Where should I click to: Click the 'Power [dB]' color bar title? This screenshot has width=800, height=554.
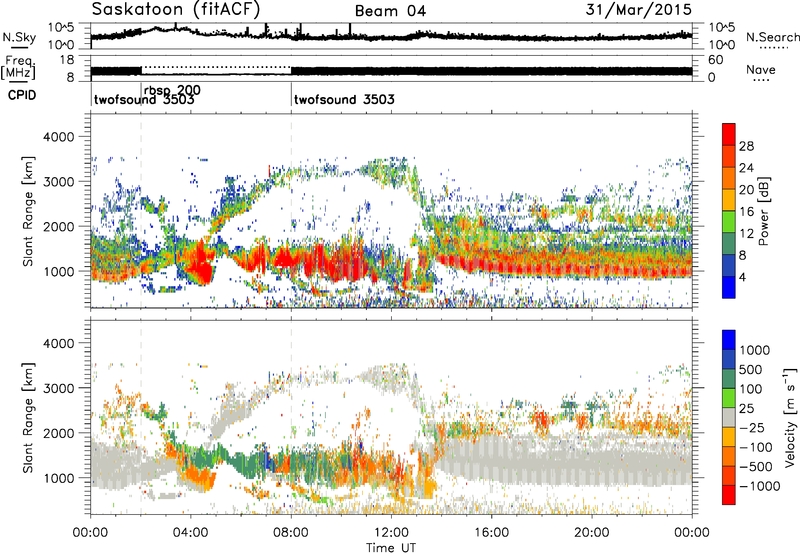(763, 211)
